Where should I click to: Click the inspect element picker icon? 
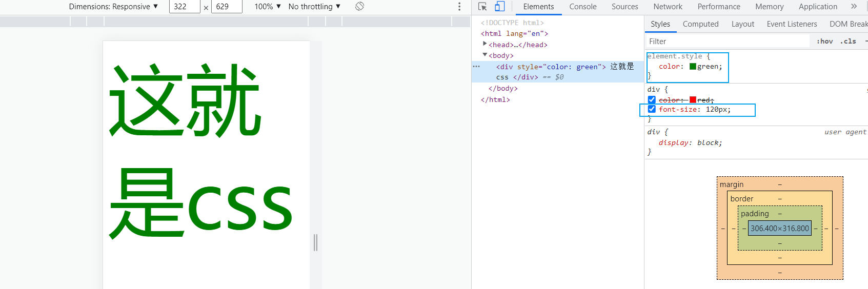(x=482, y=7)
